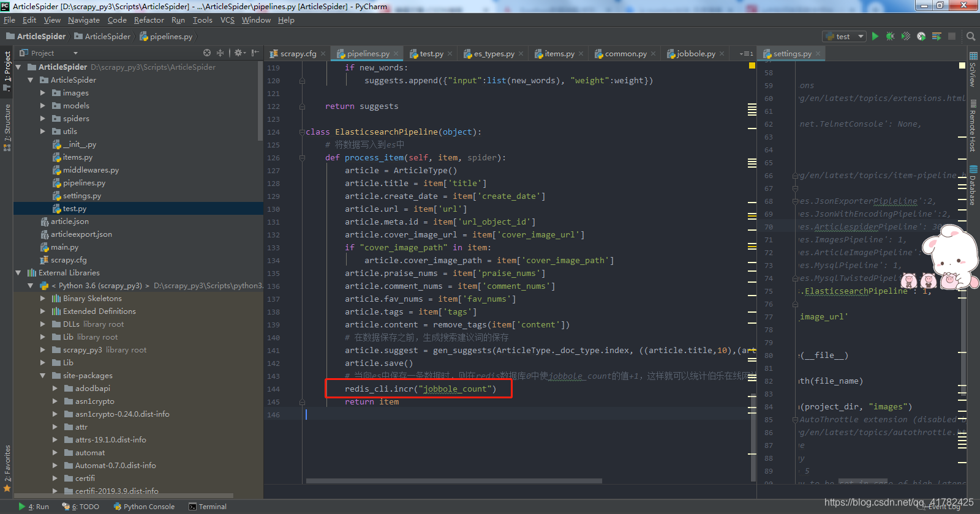Start debugging with the bug icon

coord(890,36)
